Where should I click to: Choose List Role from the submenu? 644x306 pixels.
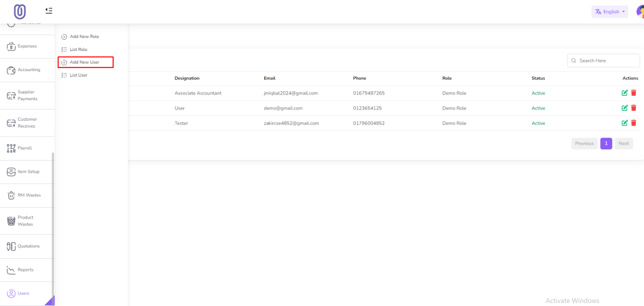[79, 49]
